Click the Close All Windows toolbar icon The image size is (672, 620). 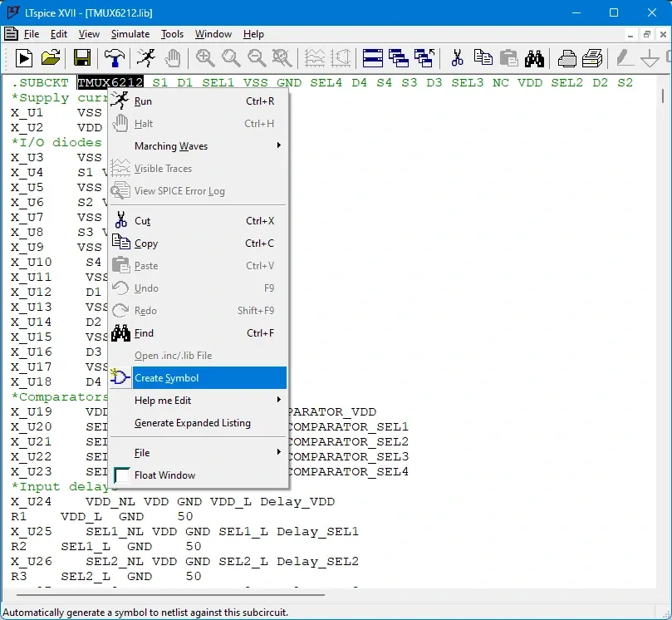[x=424, y=58]
